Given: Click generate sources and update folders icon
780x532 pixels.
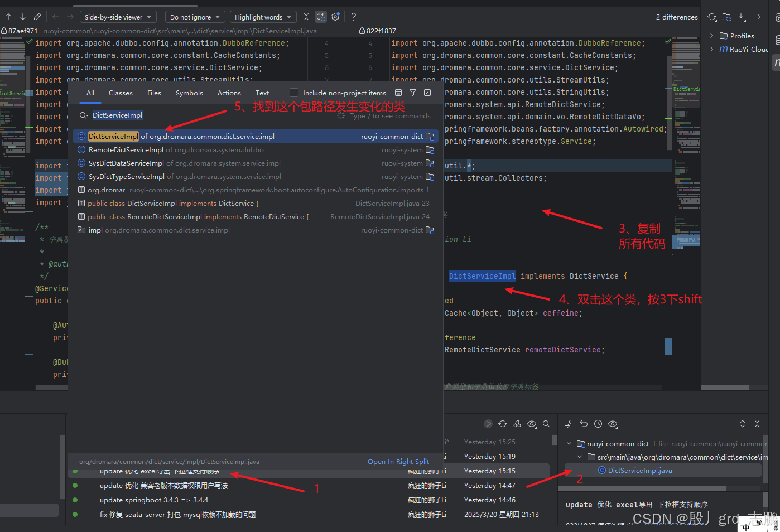Looking at the screenshot, I should pos(726,17).
